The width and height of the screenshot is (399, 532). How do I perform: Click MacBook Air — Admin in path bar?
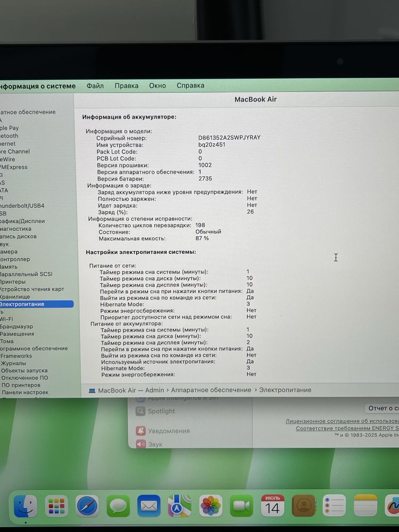coord(131,390)
